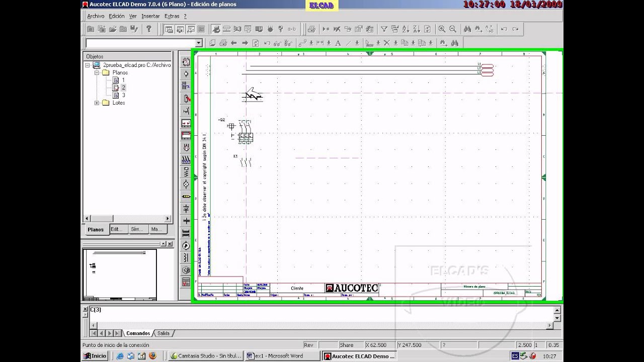The width and height of the screenshot is (644, 362).
Task: Click the K1 contactor symbol on drawing
Action: point(246,162)
